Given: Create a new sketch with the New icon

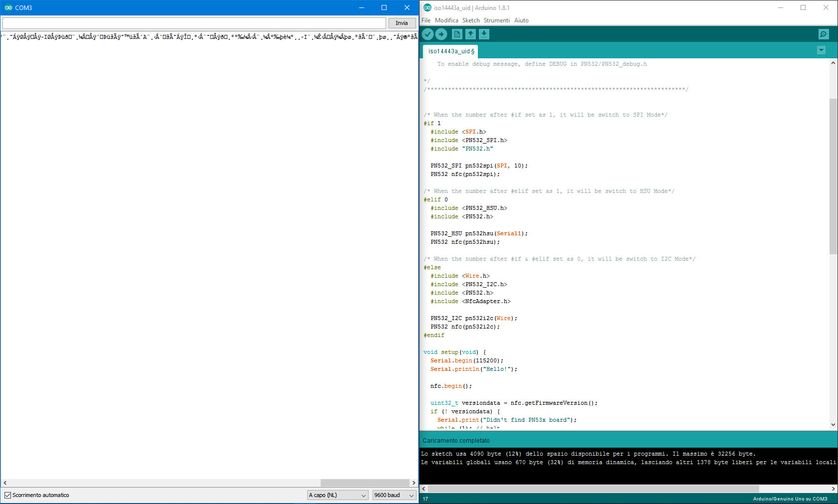Looking at the screenshot, I should pyautogui.click(x=457, y=34).
